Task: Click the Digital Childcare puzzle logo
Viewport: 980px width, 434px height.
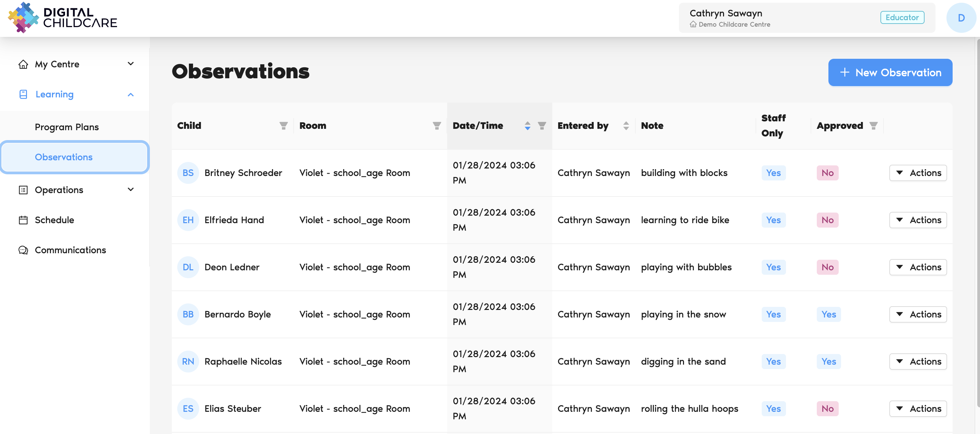Action: pyautogui.click(x=24, y=17)
